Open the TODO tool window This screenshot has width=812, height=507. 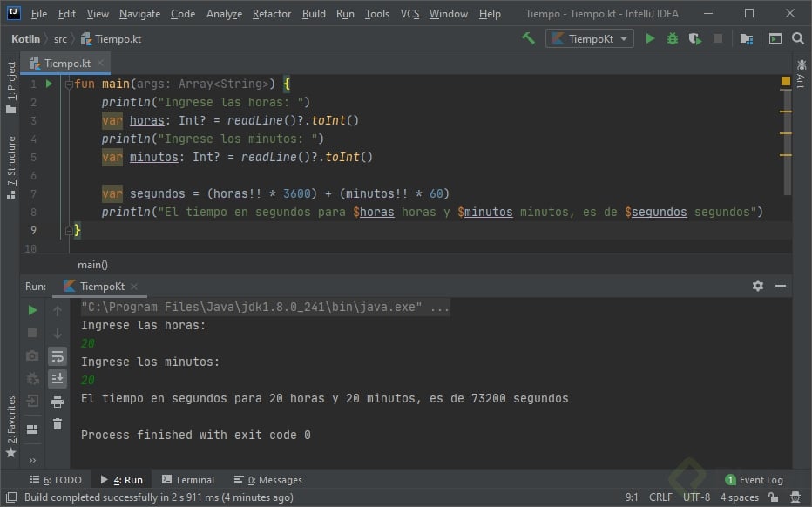tap(56, 479)
